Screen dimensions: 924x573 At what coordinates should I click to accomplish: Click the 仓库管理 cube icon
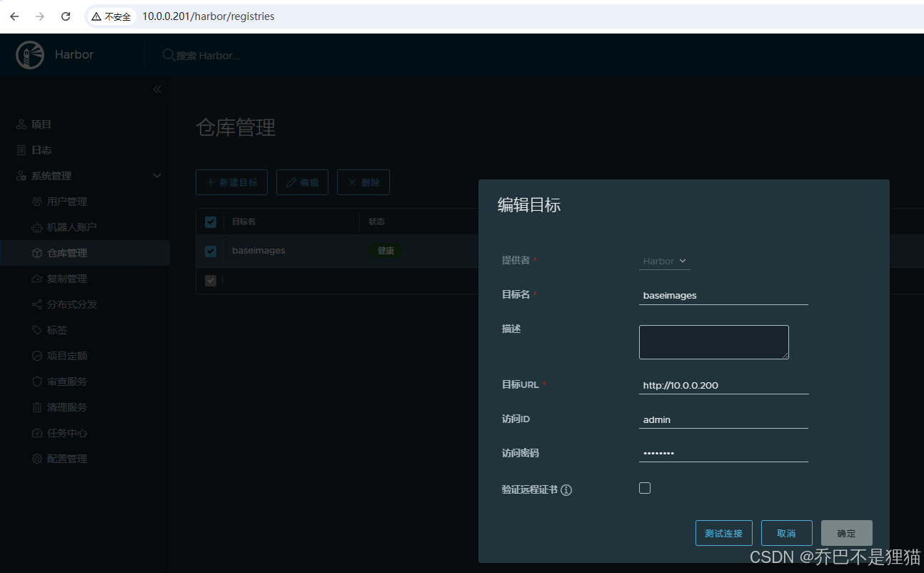37,253
